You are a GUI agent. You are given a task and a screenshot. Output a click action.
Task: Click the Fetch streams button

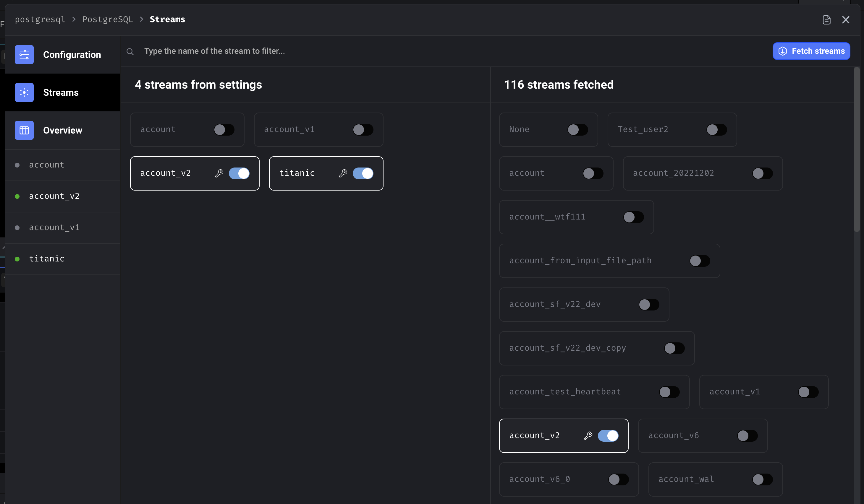click(x=811, y=51)
